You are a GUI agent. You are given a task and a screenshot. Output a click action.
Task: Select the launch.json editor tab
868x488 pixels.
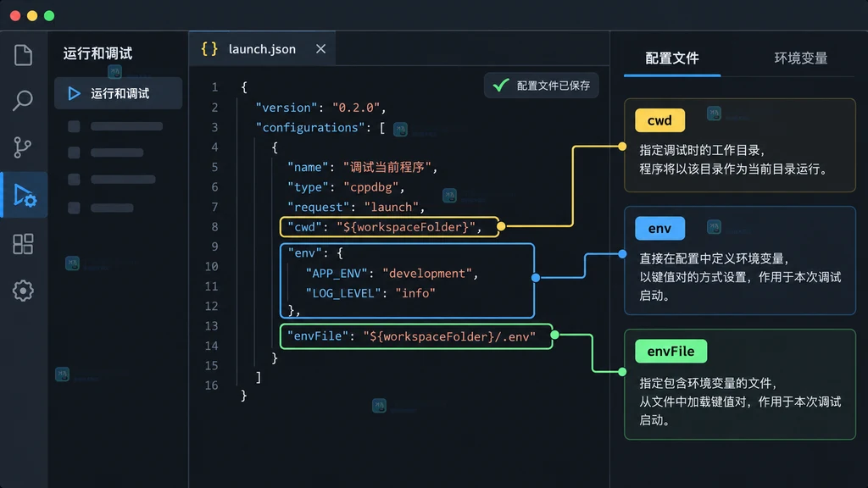point(262,48)
